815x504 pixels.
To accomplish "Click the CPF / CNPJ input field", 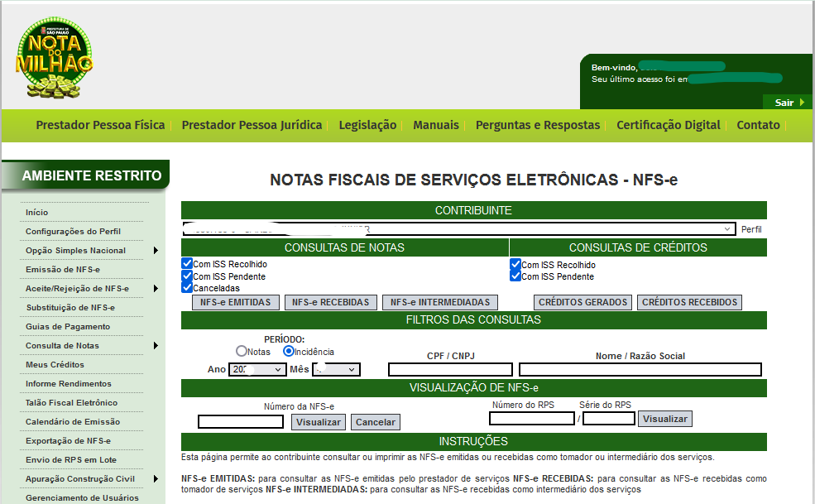I will (x=450, y=370).
